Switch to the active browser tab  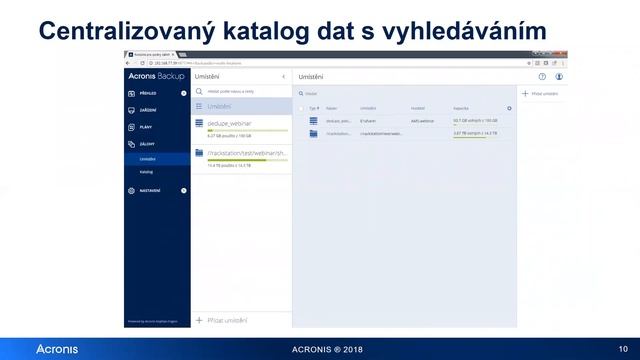(151, 54)
